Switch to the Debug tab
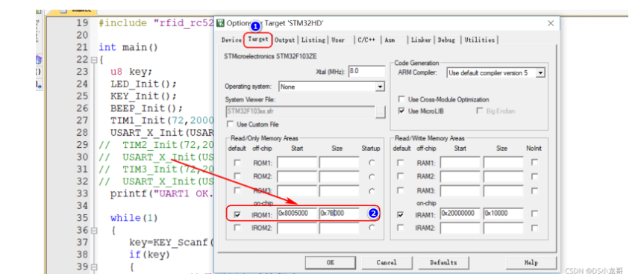 click(446, 40)
